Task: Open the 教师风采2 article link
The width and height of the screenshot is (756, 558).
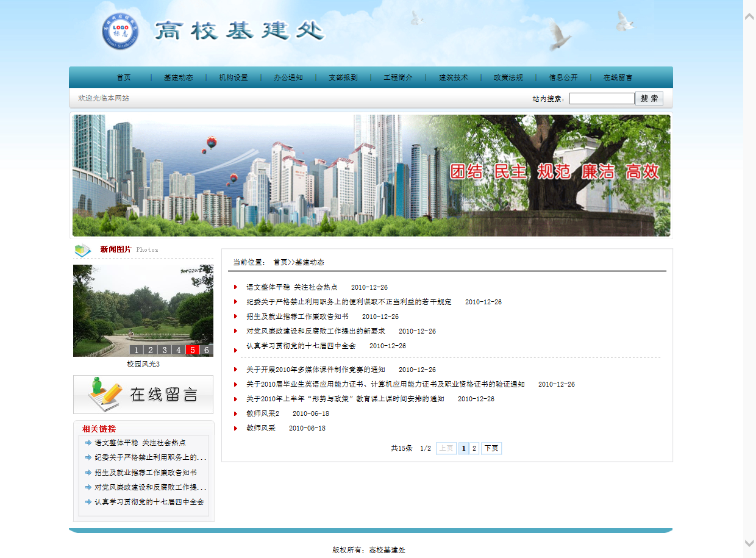Action: [x=263, y=413]
